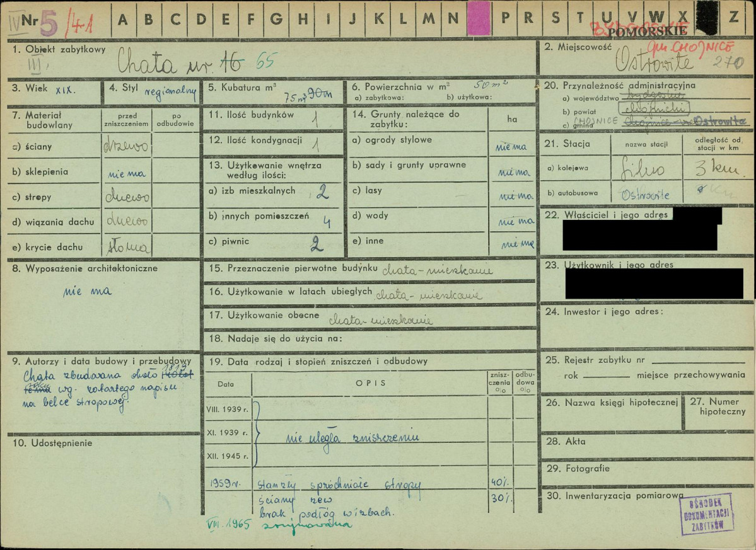
Task: Click the 'd) wiązania dachu' label
Action: pyautogui.click(x=54, y=222)
